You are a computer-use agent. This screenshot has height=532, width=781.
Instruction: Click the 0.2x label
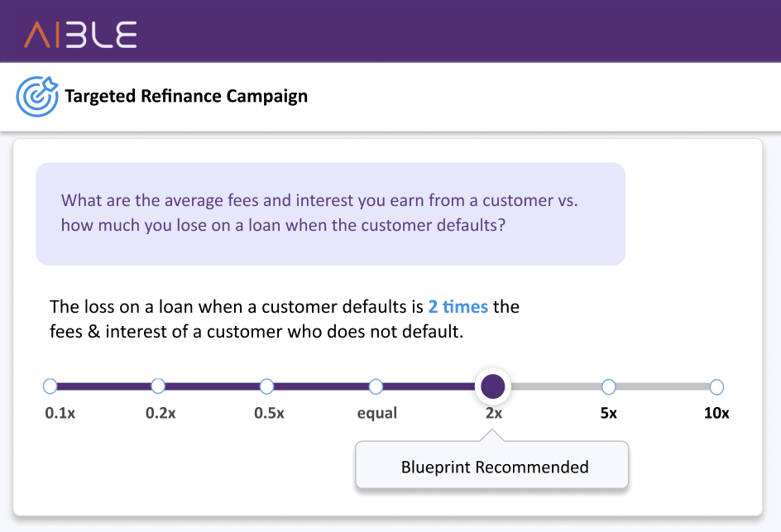[x=161, y=413]
